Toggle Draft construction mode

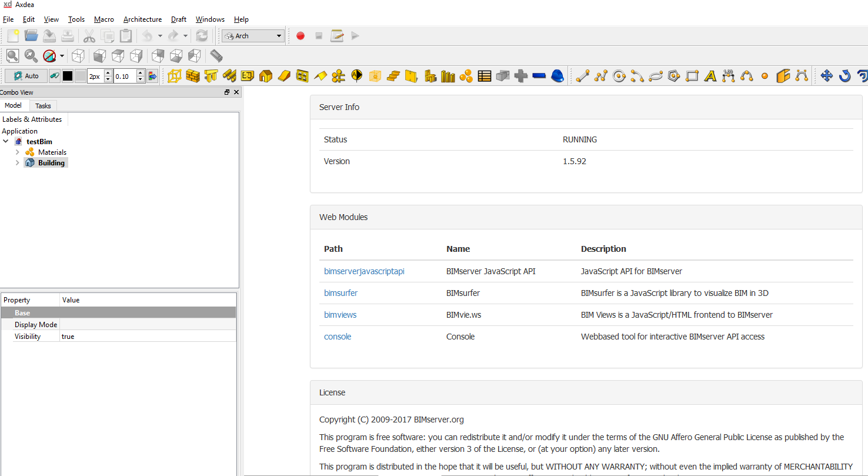pos(54,76)
